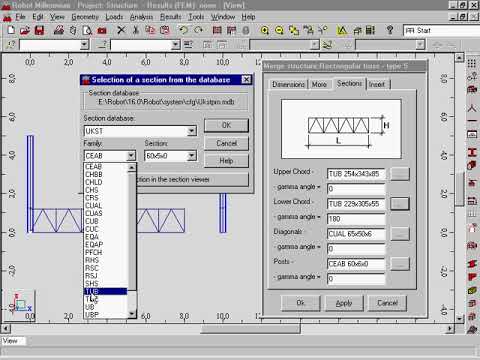The width and height of the screenshot is (480, 360).
Task: Click the Paste clipboard icon
Action: click(165, 30)
